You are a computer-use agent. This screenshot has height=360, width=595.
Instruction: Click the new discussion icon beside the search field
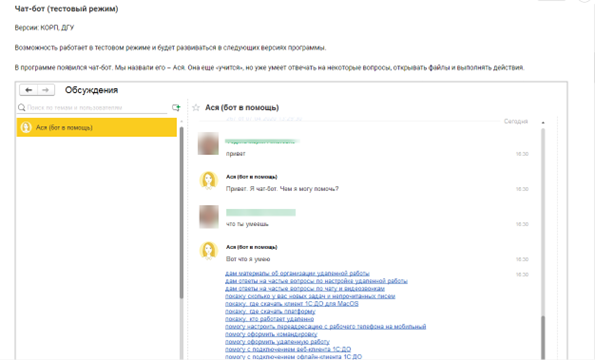(x=176, y=108)
